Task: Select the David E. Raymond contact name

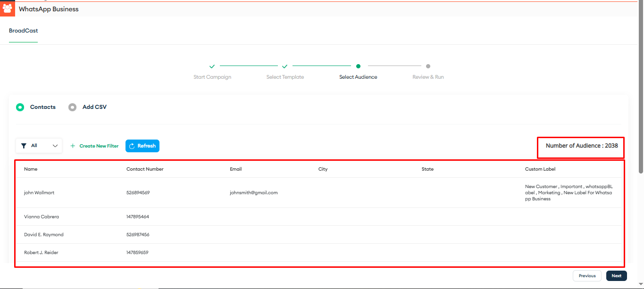Action: pos(43,235)
